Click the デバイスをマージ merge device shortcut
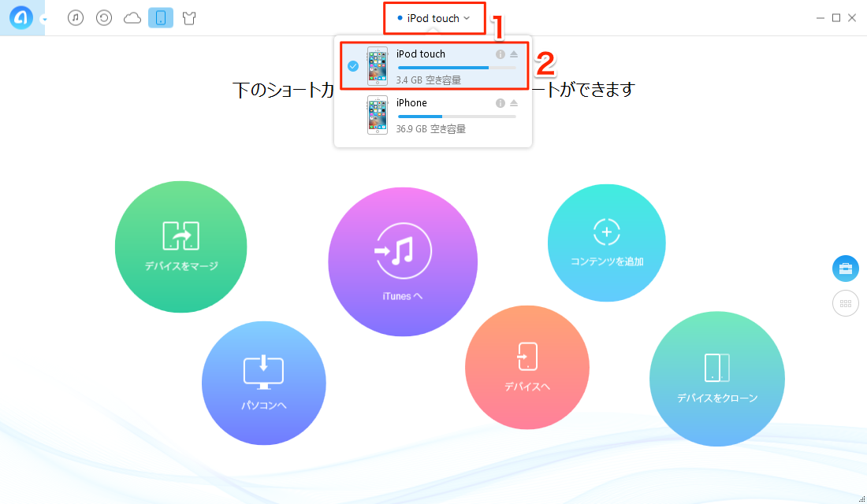This screenshot has width=867, height=504. pos(180,246)
